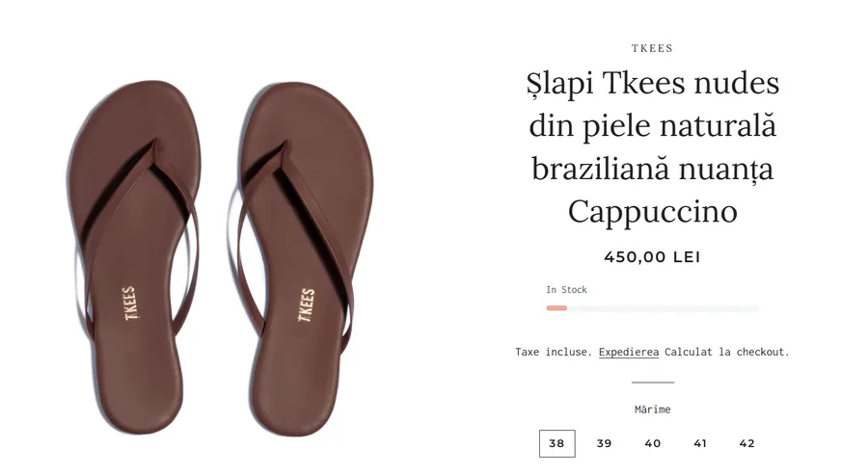
Task: Click the 450,00 LEI price
Action: pos(653,257)
